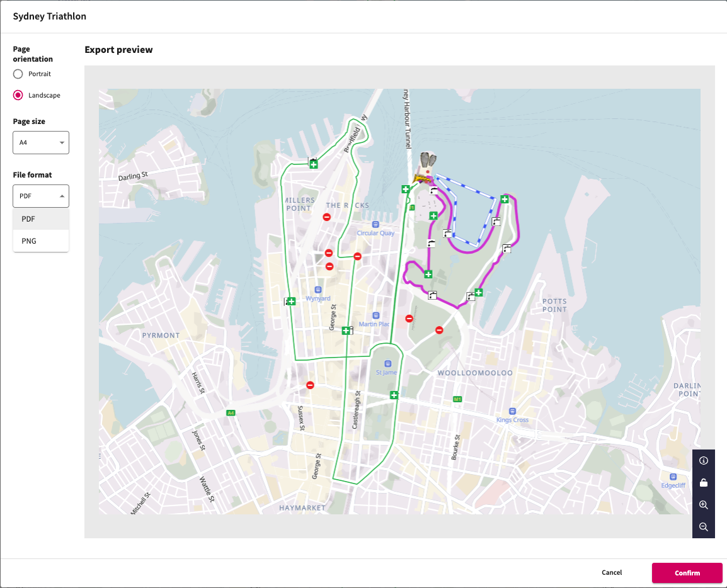Cancel the export dialog
This screenshot has height=588, width=727.
tap(611, 572)
